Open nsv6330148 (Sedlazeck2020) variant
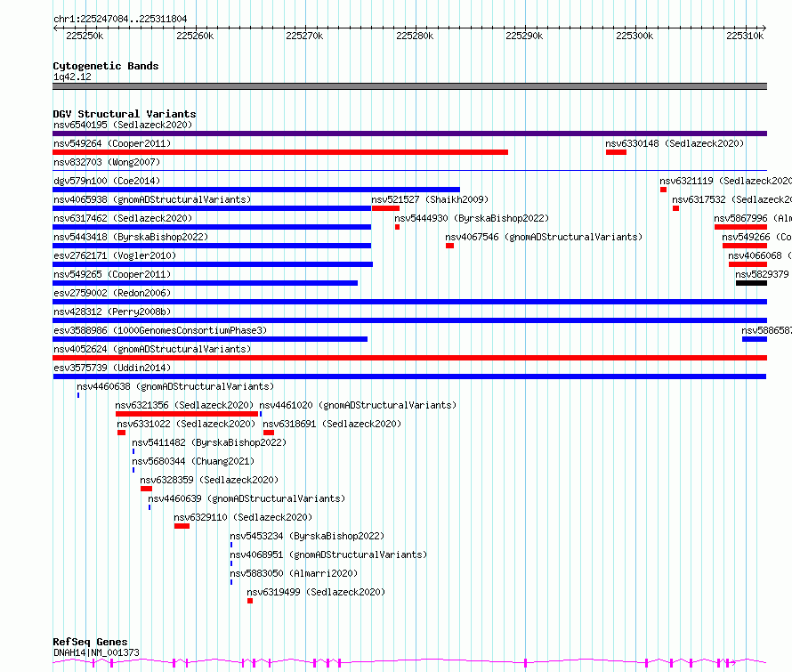Screen dimensions: 792x672 [x=675, y=143]
